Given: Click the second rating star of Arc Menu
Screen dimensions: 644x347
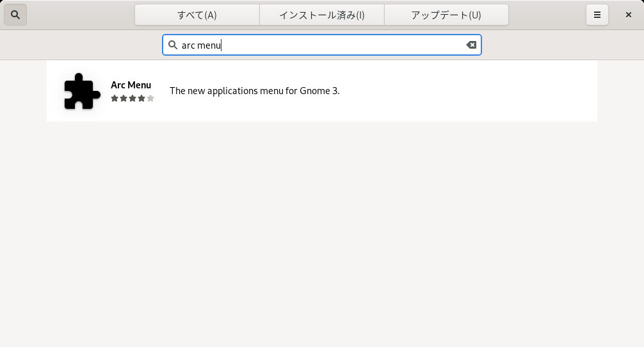Looking at the screenshot, I should coord(123,98).
